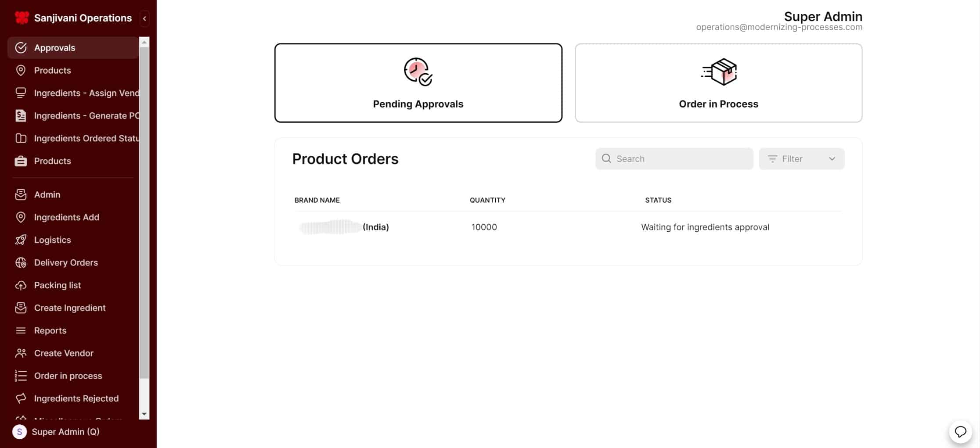The height and width of the screenshot is (448, 980).
Task: Click the Sanjivani Operations red logo icon
Action: coord(22,18)
